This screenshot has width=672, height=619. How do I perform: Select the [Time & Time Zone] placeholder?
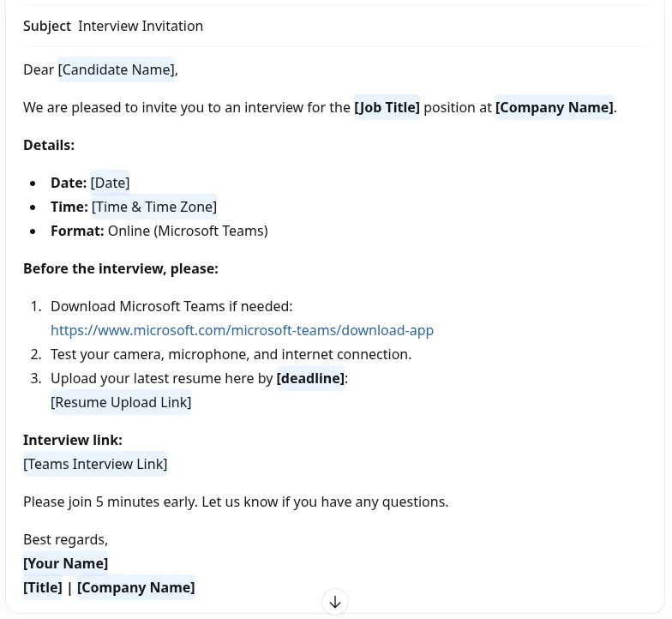coord(154,207)
